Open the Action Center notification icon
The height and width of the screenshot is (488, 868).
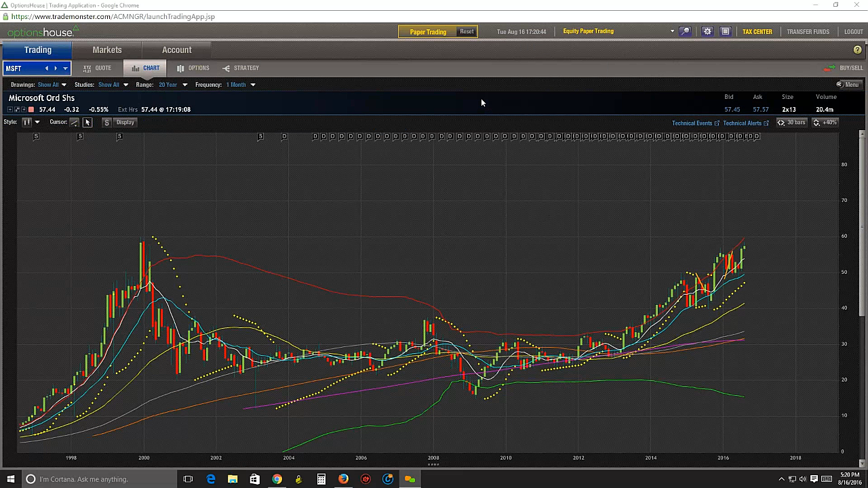[x=814, y=479]
